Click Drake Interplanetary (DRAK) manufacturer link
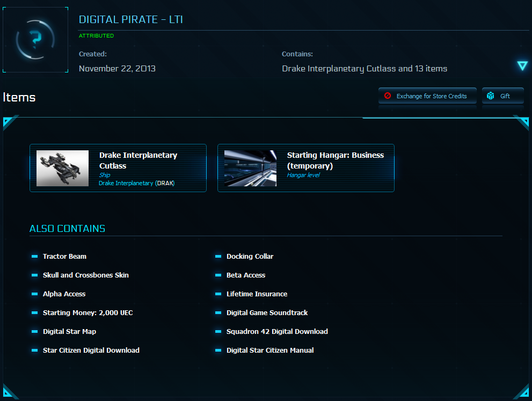This screenshot has width=532, height=401. pyautogui.click(x=137, y=183)
